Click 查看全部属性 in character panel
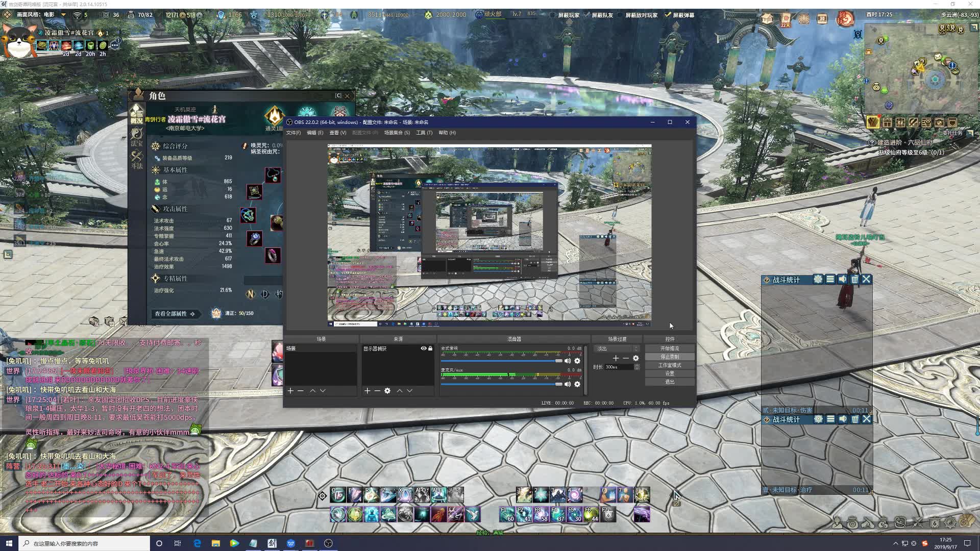The image size is (980, 551). tap(175, 314)
